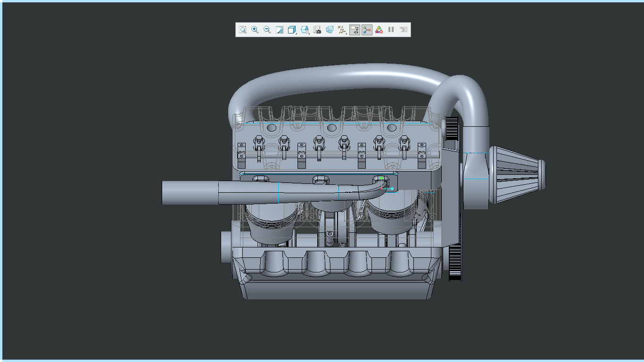Click the upper toothed timing pulley
Screen dimensions: 644x362
451,128
